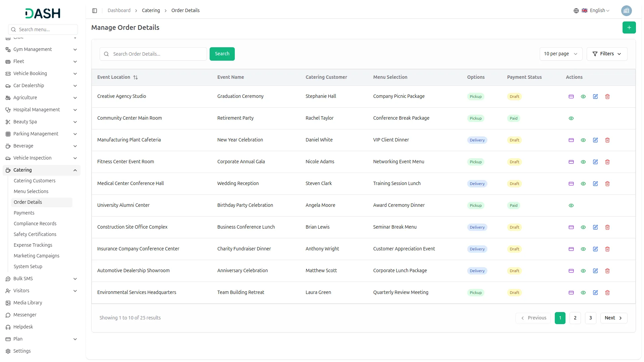This screenshot has width=644, height=362.
Task: View the Medical Center Conference Hall order
Action: click(583, 184)
